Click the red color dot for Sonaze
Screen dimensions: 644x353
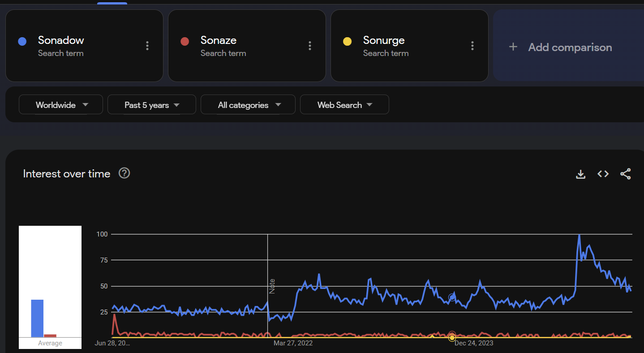[x=185, y=42]
